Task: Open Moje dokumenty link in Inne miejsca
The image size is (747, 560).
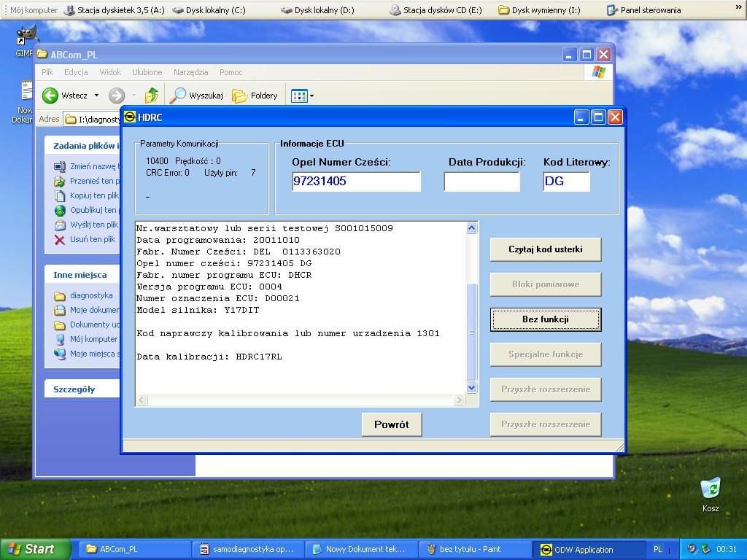Action: click(94, 310)
